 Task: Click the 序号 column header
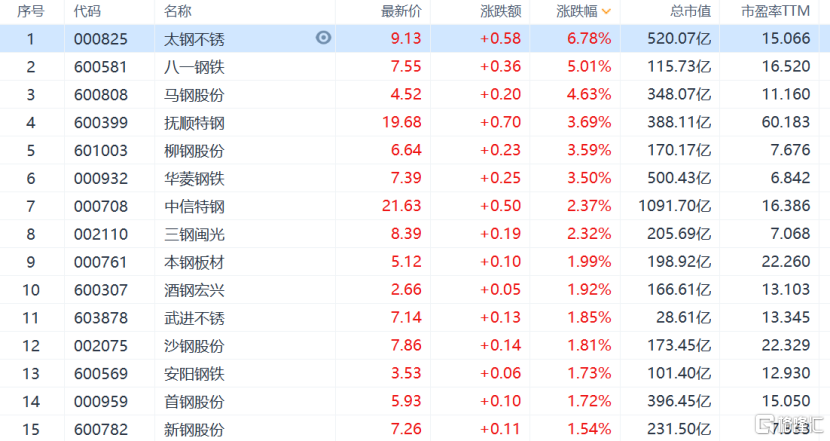31,11
